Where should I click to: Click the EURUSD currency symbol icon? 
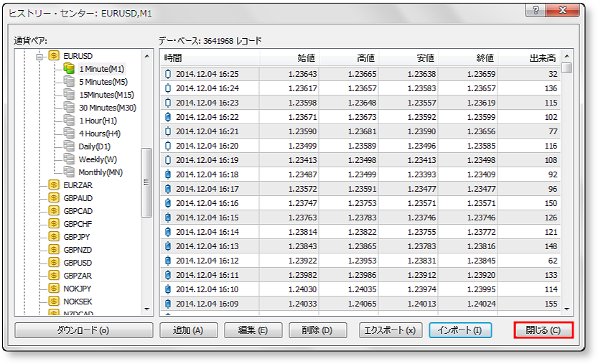coord(54,56)
